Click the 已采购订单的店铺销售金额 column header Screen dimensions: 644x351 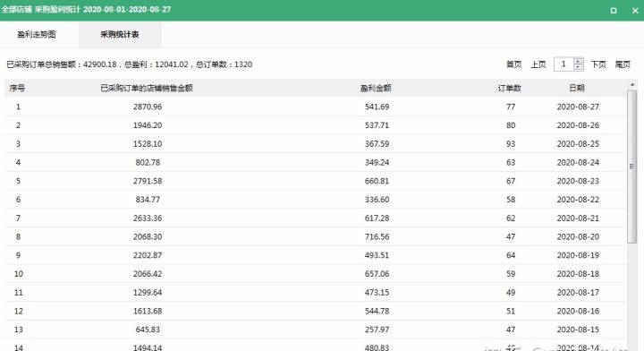pyautogui.click(x=147, y=88)
